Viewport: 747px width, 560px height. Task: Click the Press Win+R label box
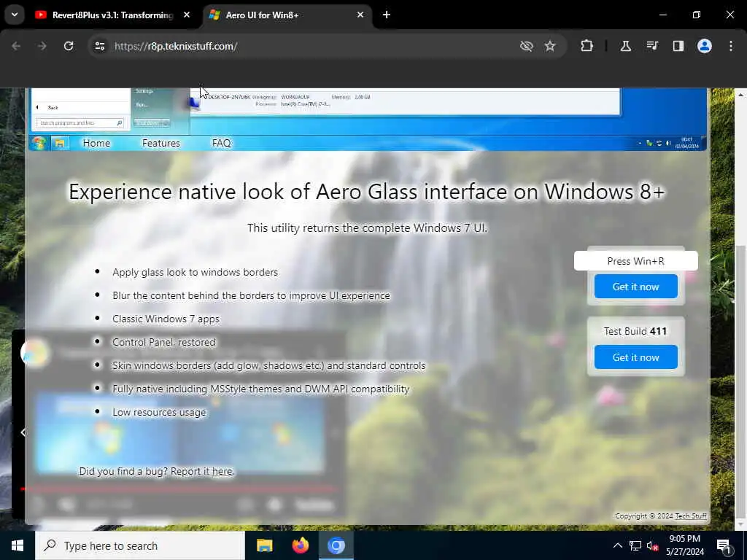coord(635,261)
